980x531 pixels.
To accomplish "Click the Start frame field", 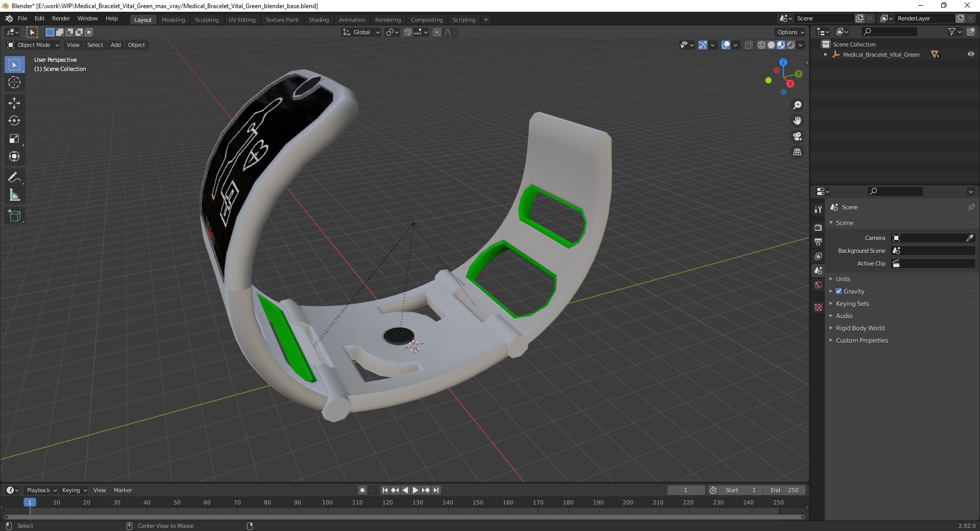I will (741, 490).
